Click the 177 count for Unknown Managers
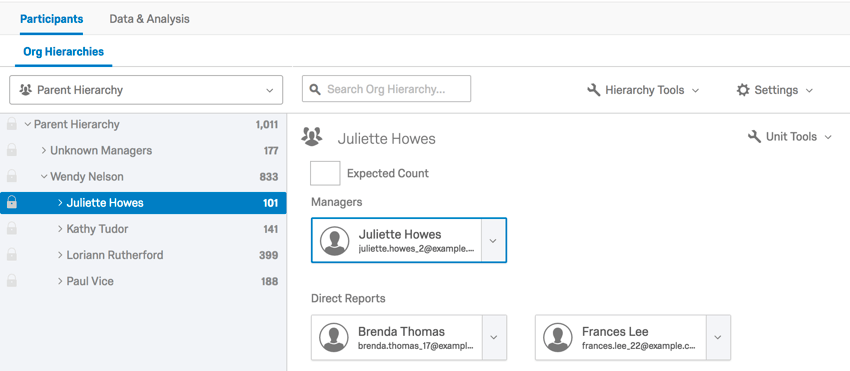Image resolution: width=850 pixels, height=371 pixels. pyautogui.click(x=271, y=151)
